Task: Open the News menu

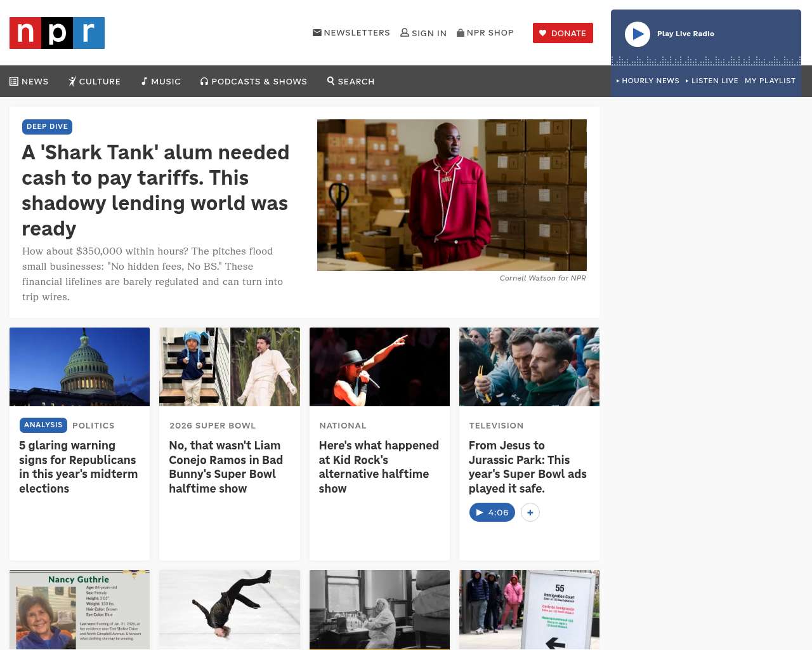Action: 29,81
